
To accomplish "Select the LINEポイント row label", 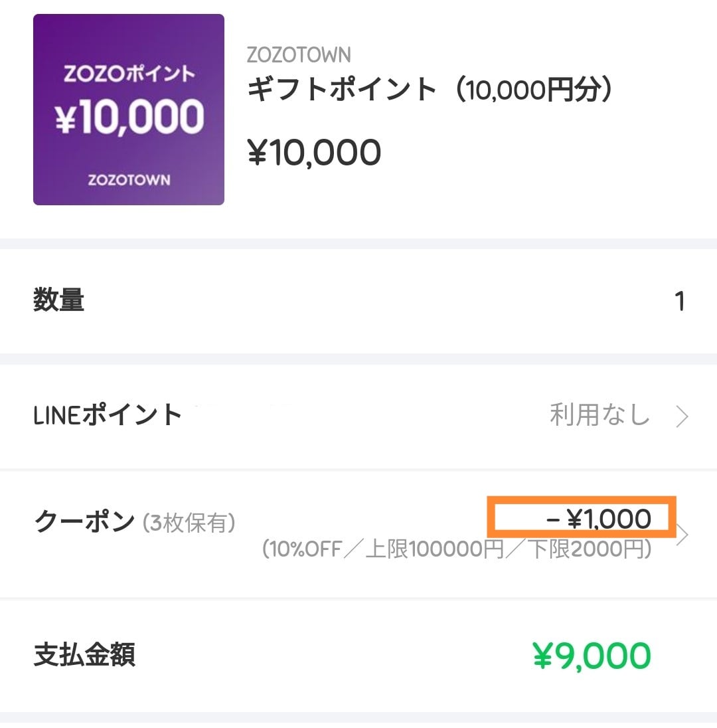I will [x=108, y=415].
